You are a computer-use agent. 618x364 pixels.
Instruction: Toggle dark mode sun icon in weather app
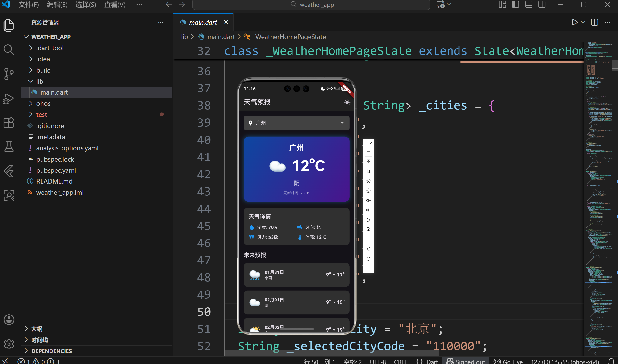pos(347,102)
